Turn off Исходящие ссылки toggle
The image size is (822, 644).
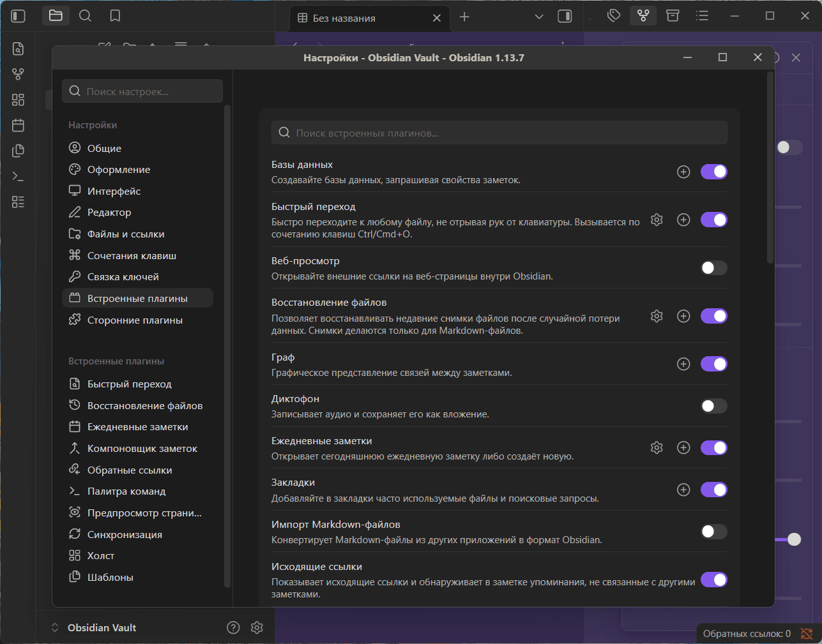click(714, 580)
